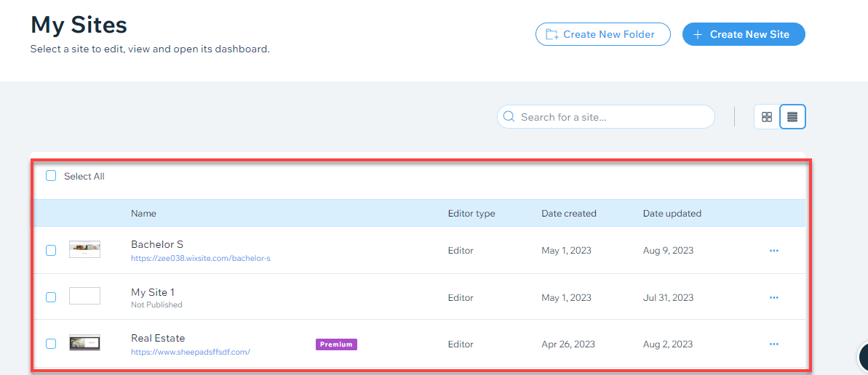Screen dimensions: 868x375
Task: Select the My Site 1 name
Action: tap(153, 292)
